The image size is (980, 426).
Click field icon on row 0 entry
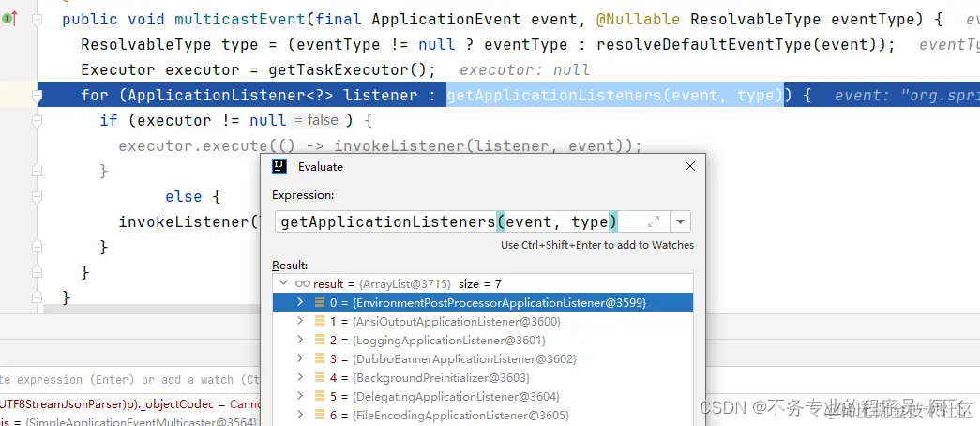(320, 302)
